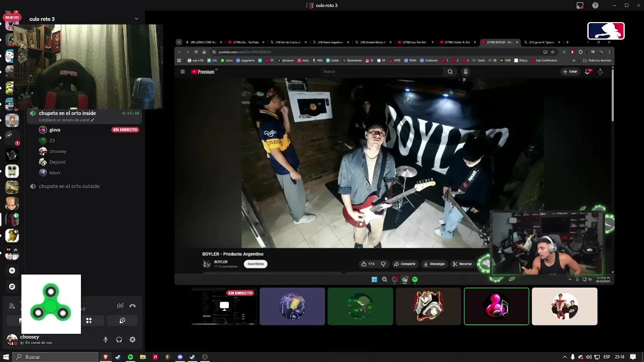644x362 pixels.
Task: Click YouTube Descargar button in stream
Action: [x=434, y=263]
